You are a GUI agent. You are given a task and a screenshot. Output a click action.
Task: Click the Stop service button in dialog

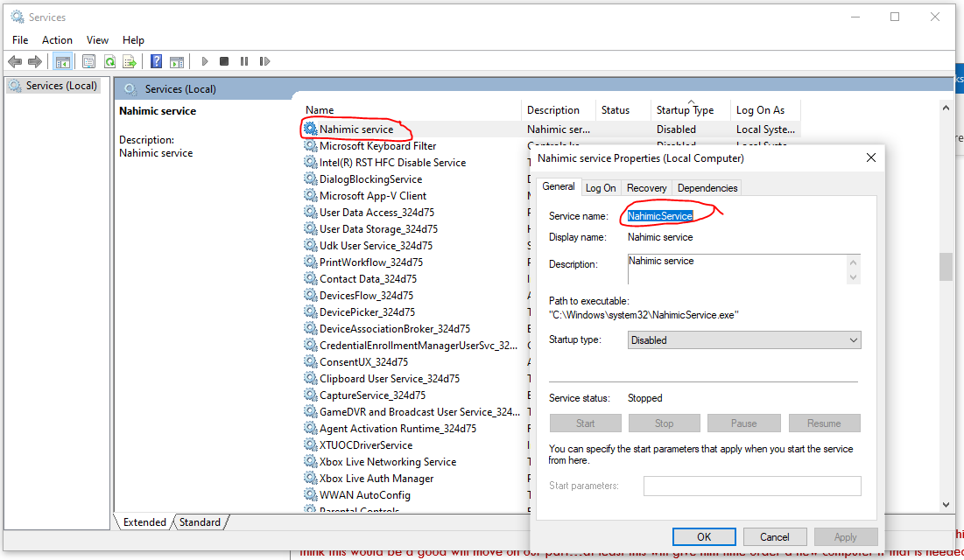pos(664,423)
